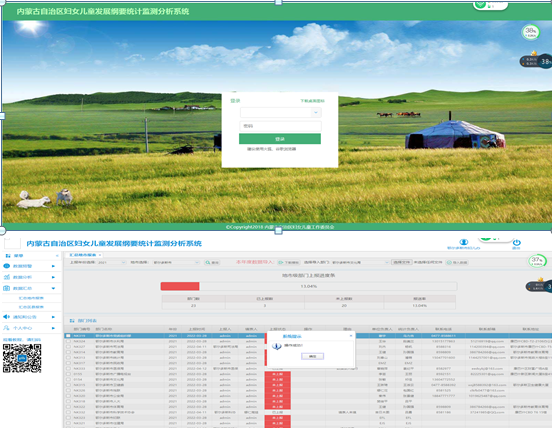Viewport: 552px width, 428px height.
Task: Click the 37% floating widget in lower window
Action: coord(537,261)
